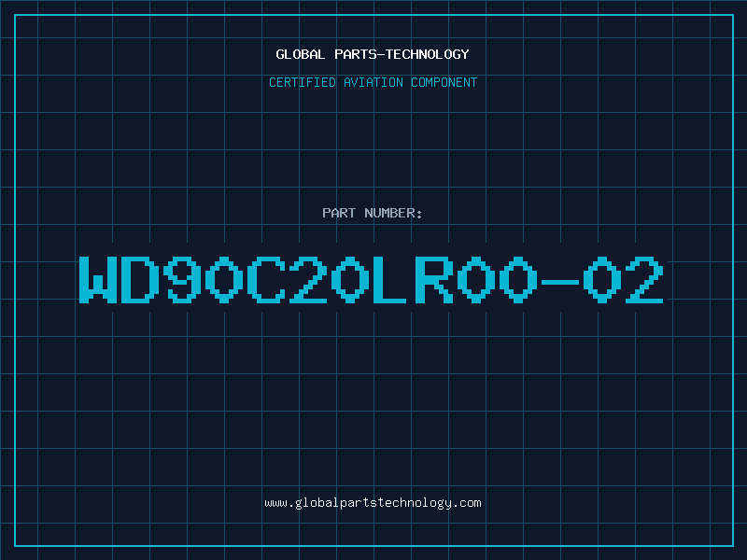This screenshot has width=747, height=560.
Task: Select the part number WD90C20LR00-02
Action: (x=371, y=280)
